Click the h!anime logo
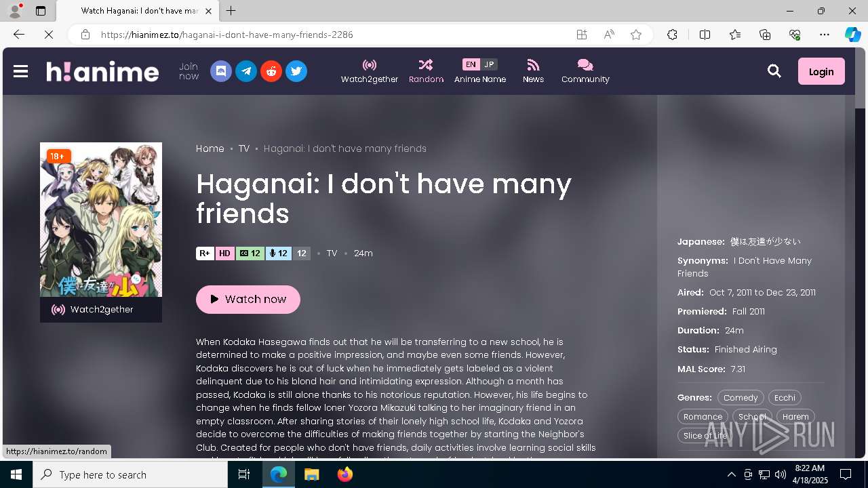Viewport: 868px width, 488px height. click(102, 71)
